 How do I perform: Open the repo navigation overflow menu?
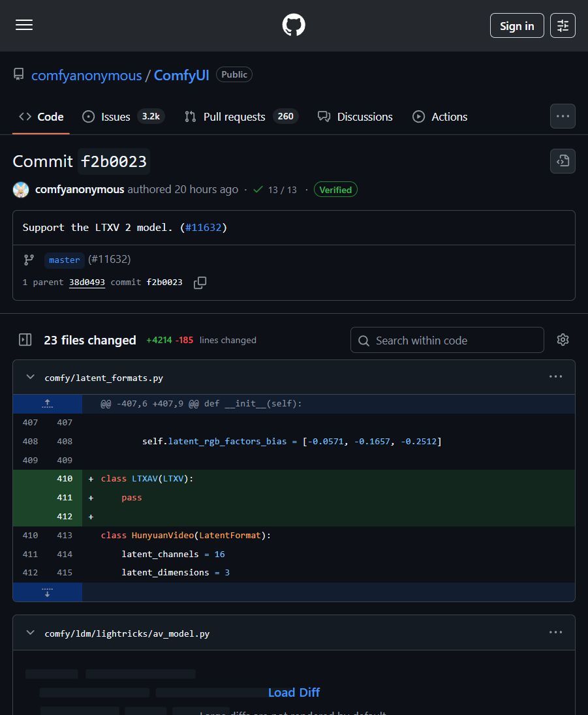point(563,116)
